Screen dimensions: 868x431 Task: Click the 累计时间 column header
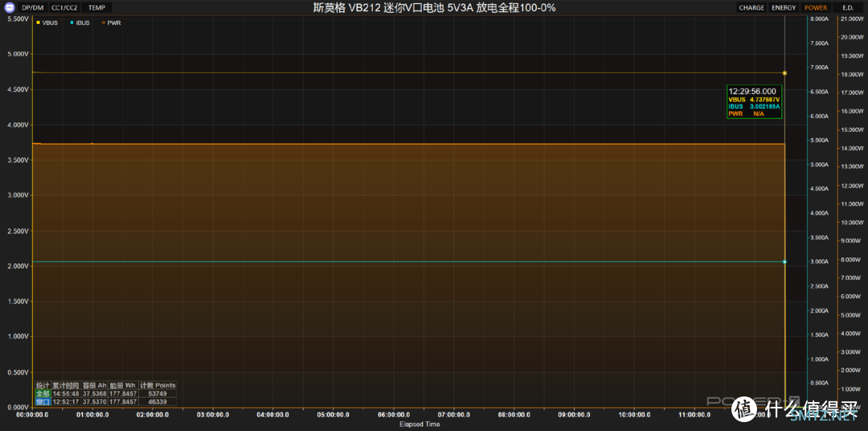pyautogui.click(x=66, y=385)
